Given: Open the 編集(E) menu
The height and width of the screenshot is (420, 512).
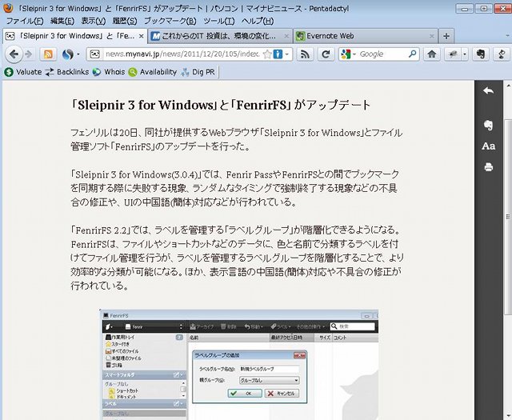Looking at the screenshot, I should click(x=62, y=22).
